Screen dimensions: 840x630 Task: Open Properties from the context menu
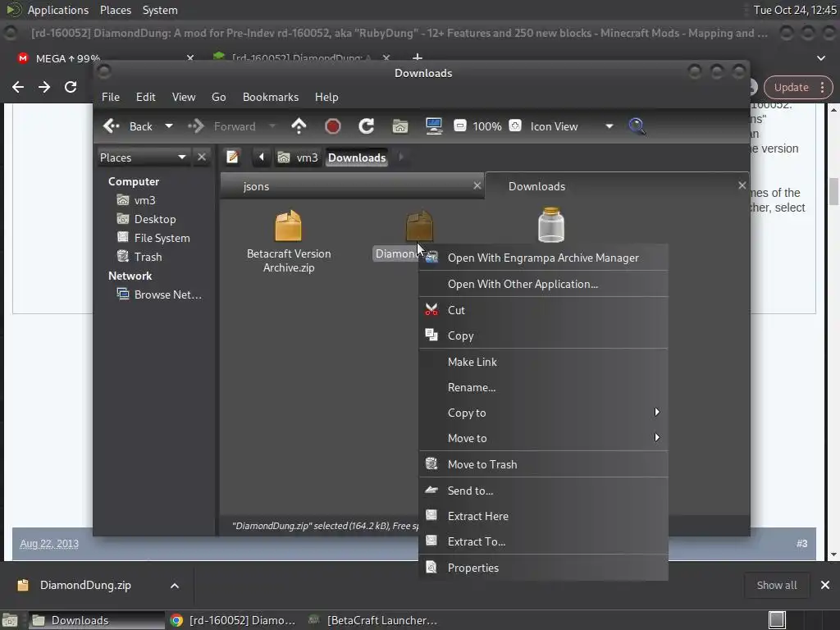click(x=543, y=568)
